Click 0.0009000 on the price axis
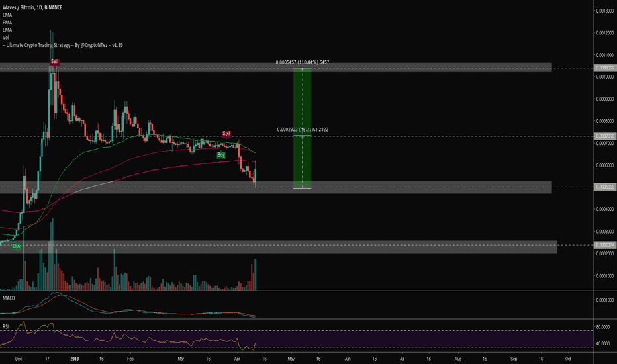 [x=605, y=99]
